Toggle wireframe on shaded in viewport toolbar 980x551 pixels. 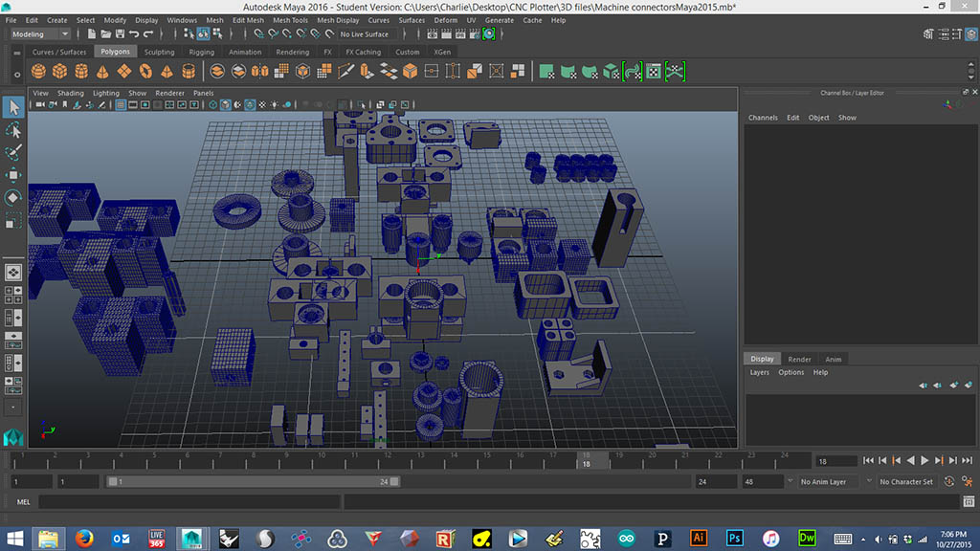(x=248, y=105)
